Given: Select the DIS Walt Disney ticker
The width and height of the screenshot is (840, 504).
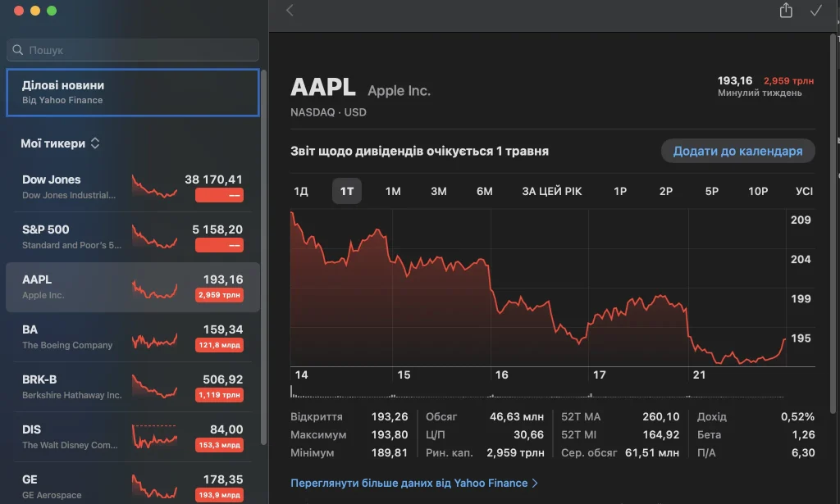Looking at the screenshot, I should [133, 437].
